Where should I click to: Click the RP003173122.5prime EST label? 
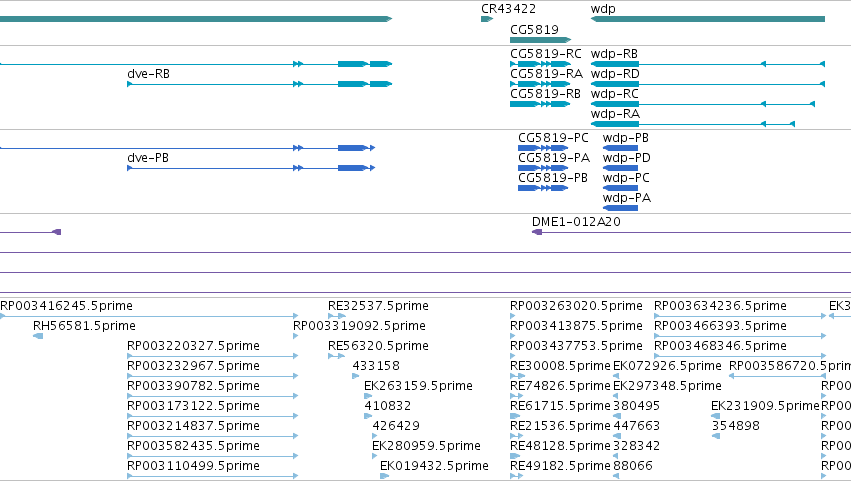(x=193, y=406)
